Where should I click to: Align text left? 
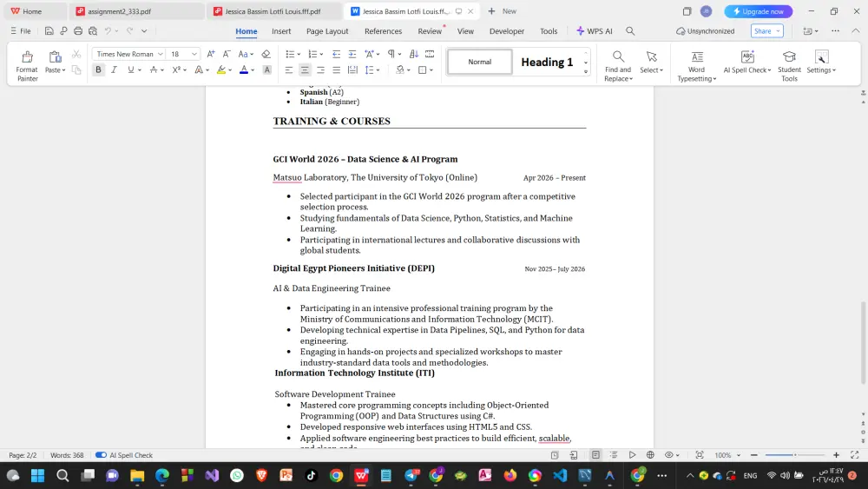point(288,69)
